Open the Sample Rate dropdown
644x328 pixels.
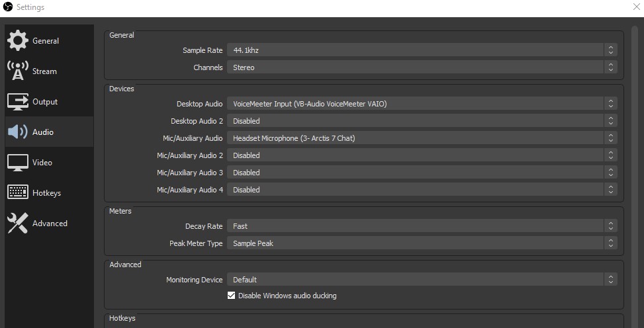[422, 50]
